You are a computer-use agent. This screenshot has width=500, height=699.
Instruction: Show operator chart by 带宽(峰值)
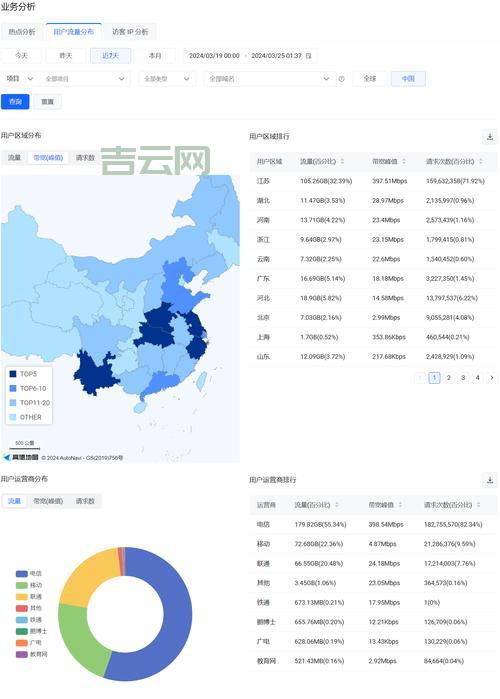tap(48, 501)
